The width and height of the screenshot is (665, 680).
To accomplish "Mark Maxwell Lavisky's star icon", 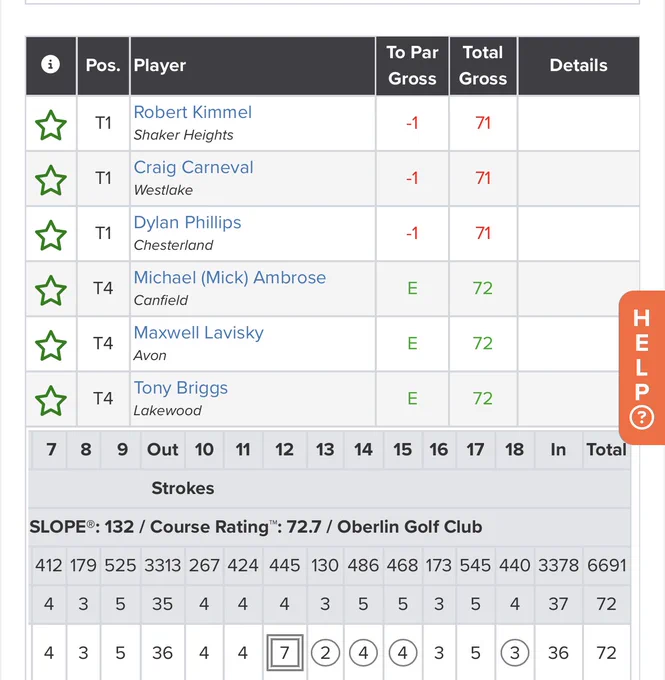I will pyautogui.click(x=51, y=345).
